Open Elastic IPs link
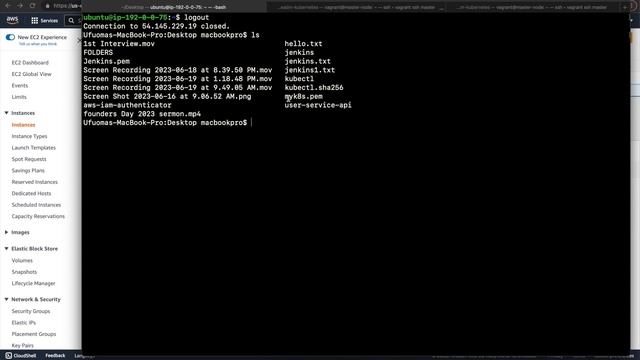 (24, 322)
